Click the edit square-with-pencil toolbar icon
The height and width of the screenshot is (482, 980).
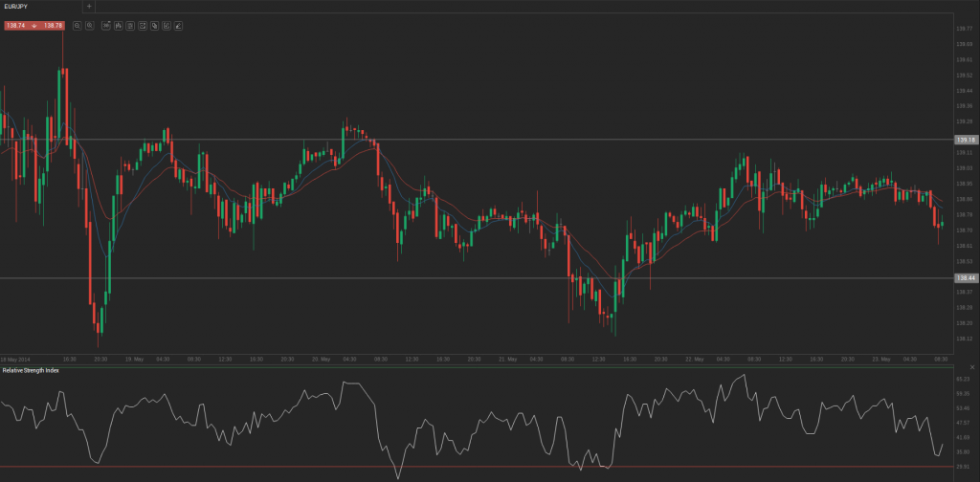[x=167, y=26]
